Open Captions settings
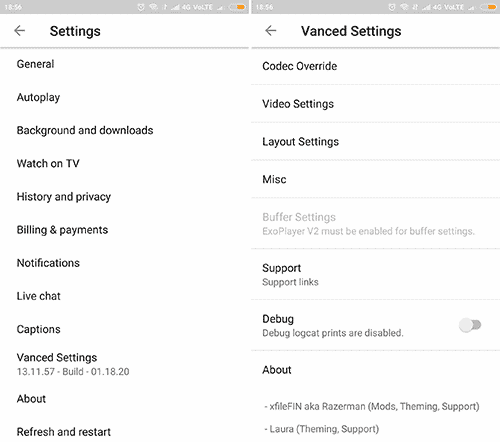This screenshot has width=500, height=442. tap(124, 329)
